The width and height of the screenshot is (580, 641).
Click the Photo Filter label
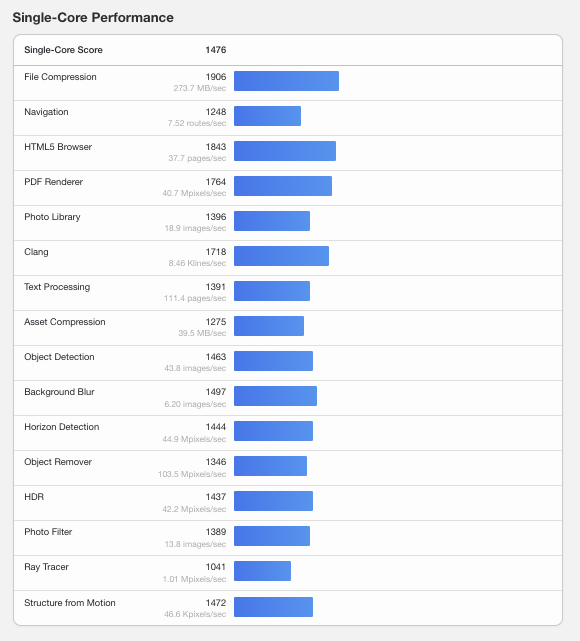pyautogui.click(x=48, y=532)
